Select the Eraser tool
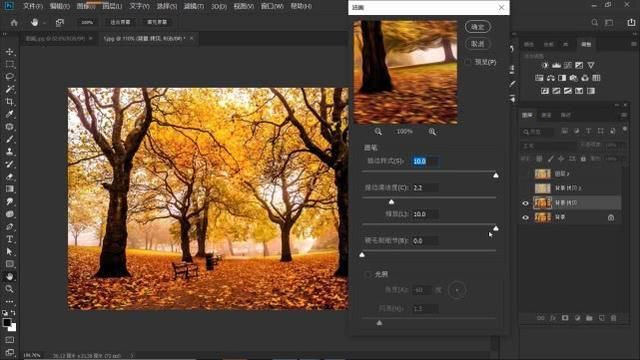Viewport: 640px width, 360px height. [9, 176]
